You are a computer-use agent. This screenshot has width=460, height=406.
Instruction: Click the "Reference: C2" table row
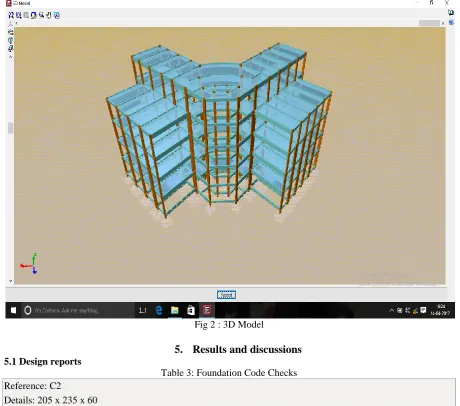(x=229, y=386)
